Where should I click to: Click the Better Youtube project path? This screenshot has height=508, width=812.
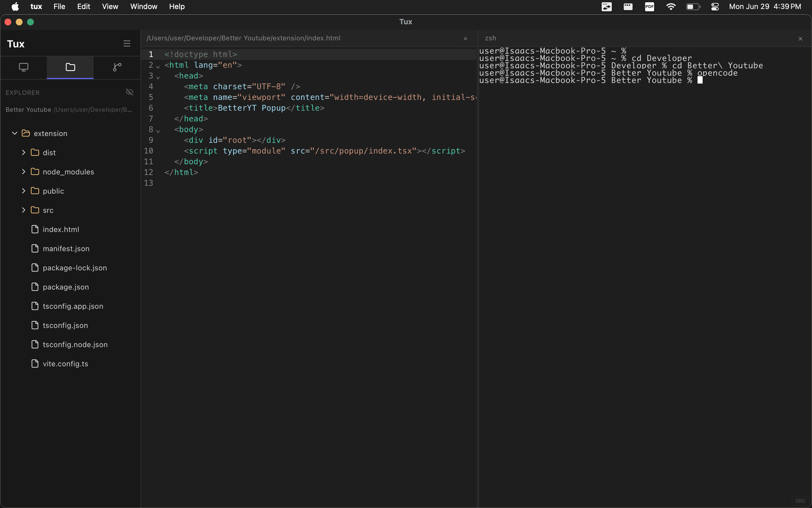pos(69,110)
